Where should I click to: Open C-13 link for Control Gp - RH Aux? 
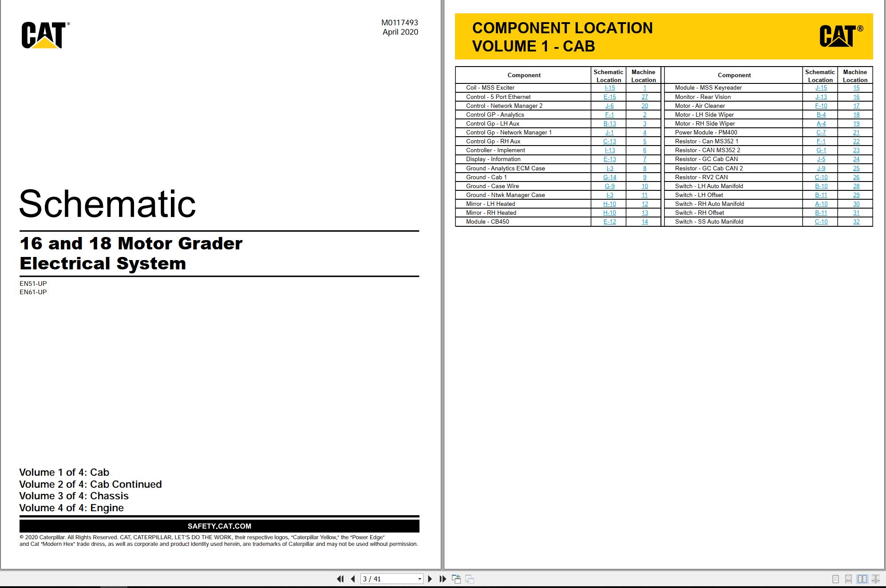click(610, 141)
